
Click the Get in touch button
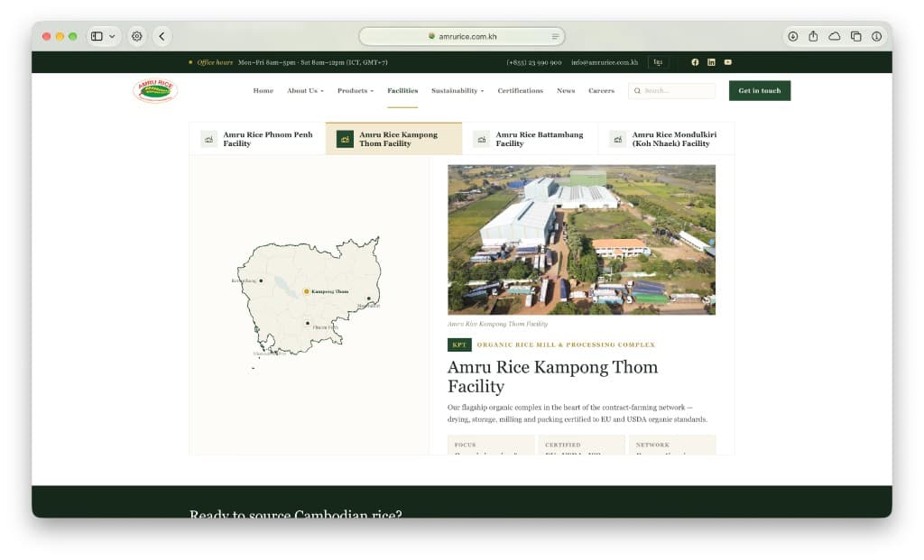pyautogui.click(x=760, y=91)
